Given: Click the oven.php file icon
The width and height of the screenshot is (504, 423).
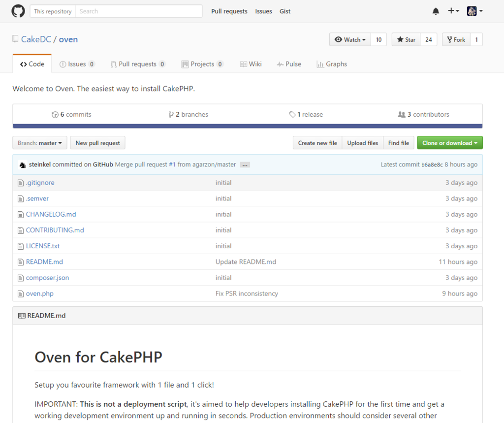Looking at the screenshot, I should [x=21, y=293].
